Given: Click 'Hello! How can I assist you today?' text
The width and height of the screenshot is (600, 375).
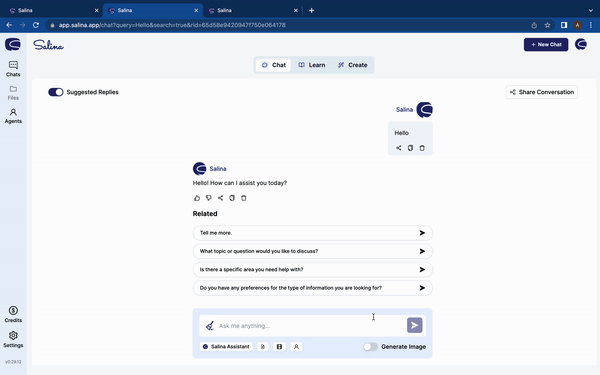Looking at the screenshot, I should tap(240, 183).
